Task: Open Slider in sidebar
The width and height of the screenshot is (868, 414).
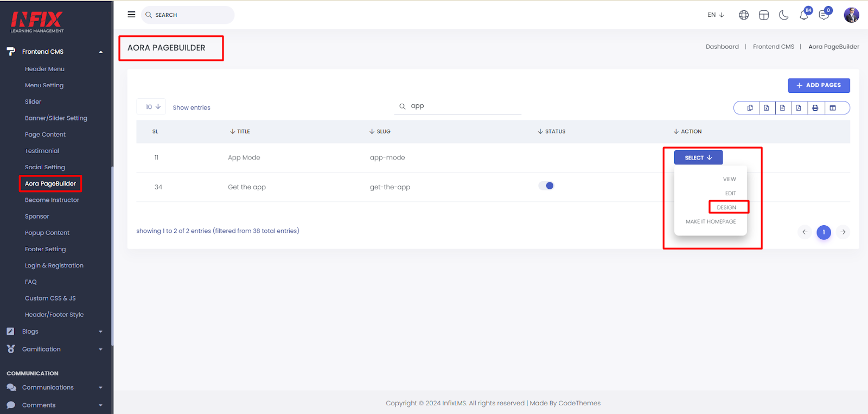Action: coord(33,101)
